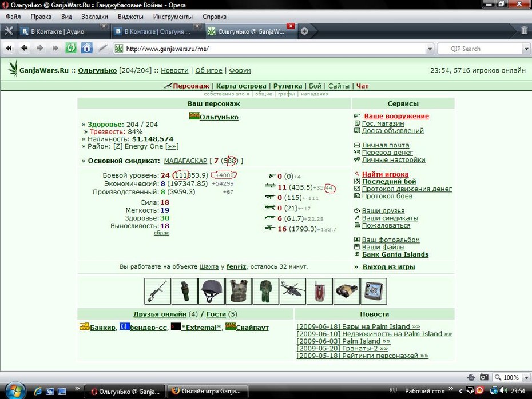Open the Чат link
The width and height of the screenshot is (532, 399).
click(362, 86)
